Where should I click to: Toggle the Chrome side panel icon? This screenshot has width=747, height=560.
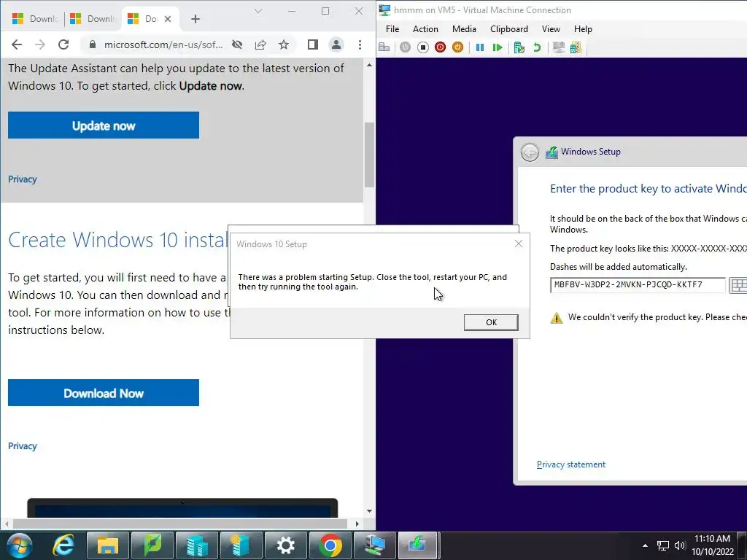312,44
